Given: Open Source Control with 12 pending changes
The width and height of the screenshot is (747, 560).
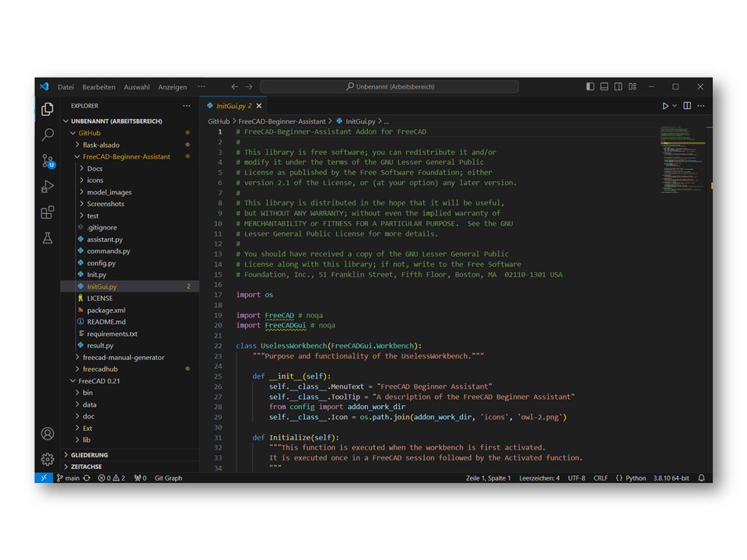Looking at the screenshot, I should coord(47,162).
